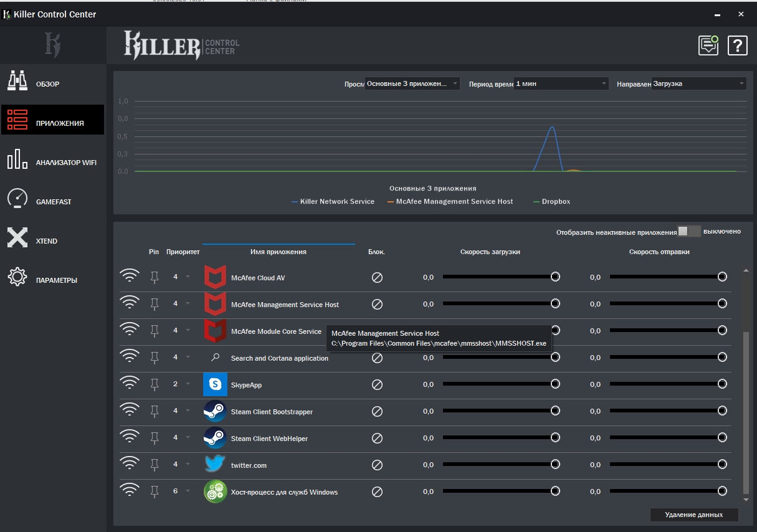
Task: Click the Dropbox legend entry
Action: 552,202
